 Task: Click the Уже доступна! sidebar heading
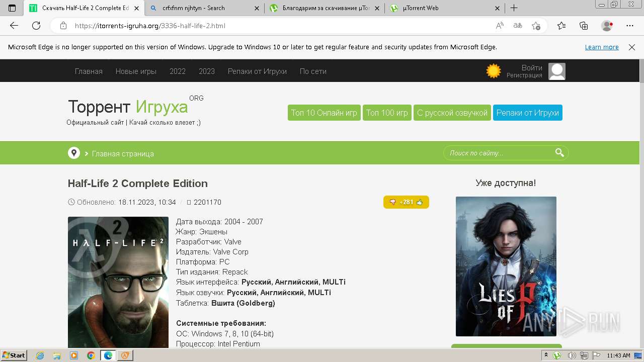coord(506,183)
